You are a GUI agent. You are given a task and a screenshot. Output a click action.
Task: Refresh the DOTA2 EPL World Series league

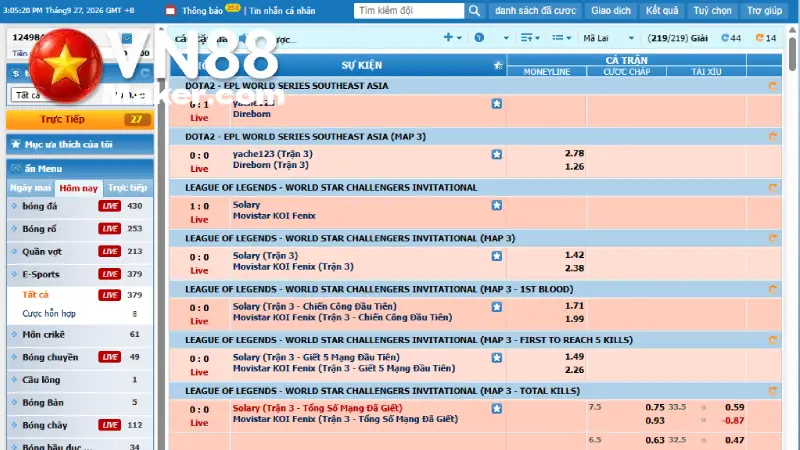point(772,86)
